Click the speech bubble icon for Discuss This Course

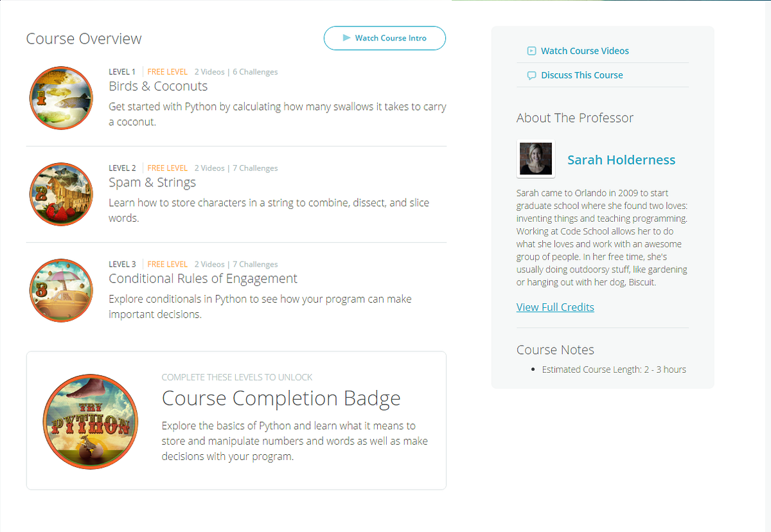[x=531, y=75]
